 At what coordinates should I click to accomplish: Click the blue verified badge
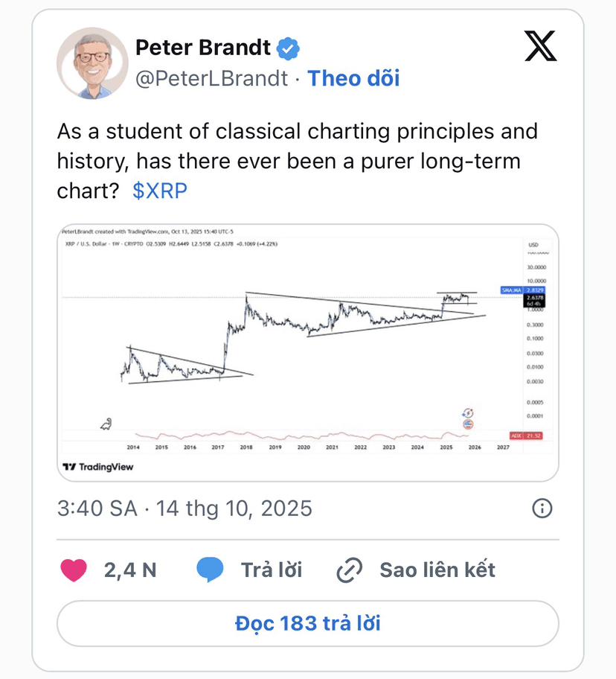click(289, 49)
